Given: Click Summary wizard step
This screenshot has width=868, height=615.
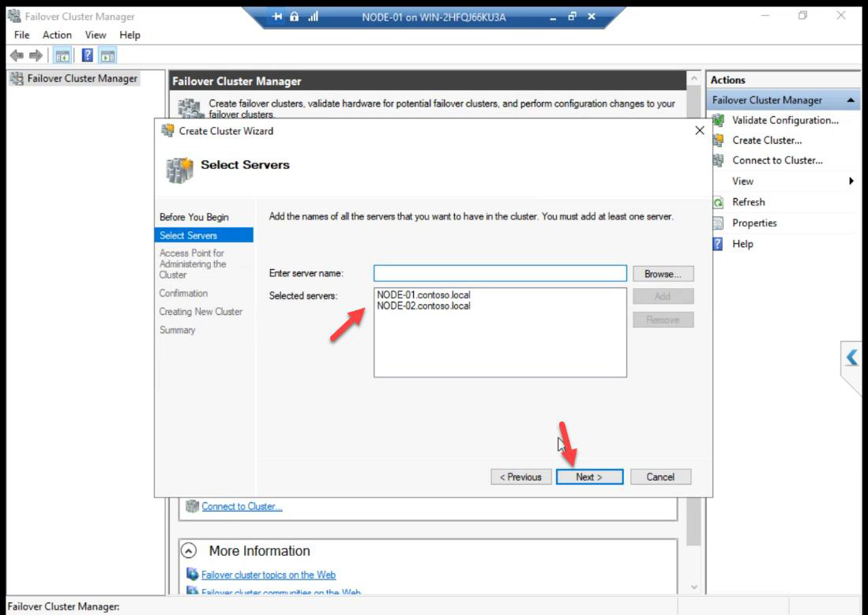Looking at the screenshot, I should pyautogui.click(x=177, y=330).
